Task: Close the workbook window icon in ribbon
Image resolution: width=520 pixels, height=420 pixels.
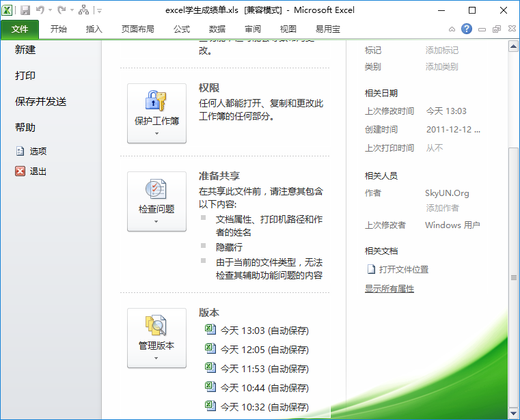Action: pos(512,29)
